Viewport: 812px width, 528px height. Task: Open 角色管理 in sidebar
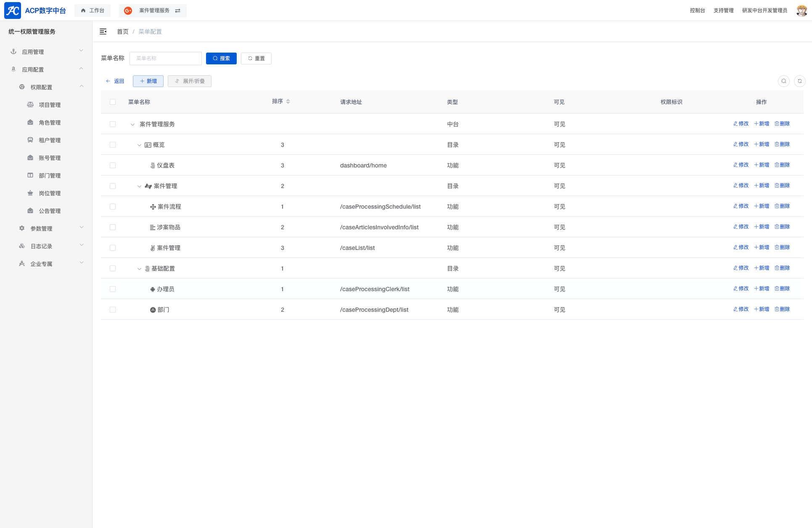[x=50, y=122]
